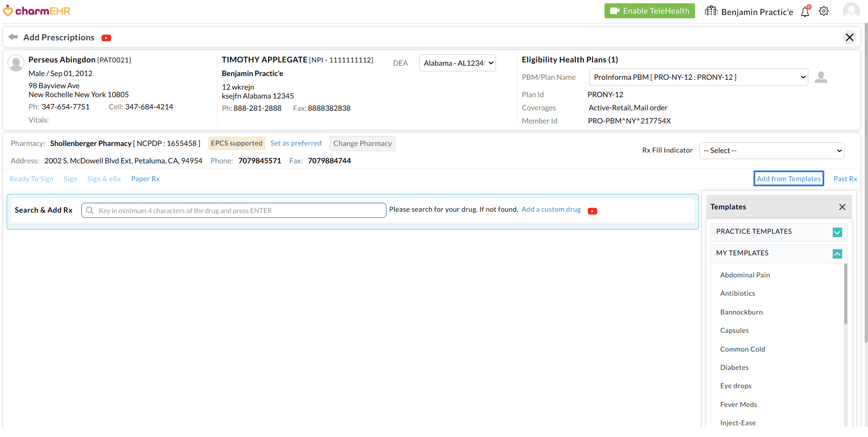Click the search magnifier in Search & Add Rx
The image size is (868, 437).
pyautogui.click(x=89, y=210)
